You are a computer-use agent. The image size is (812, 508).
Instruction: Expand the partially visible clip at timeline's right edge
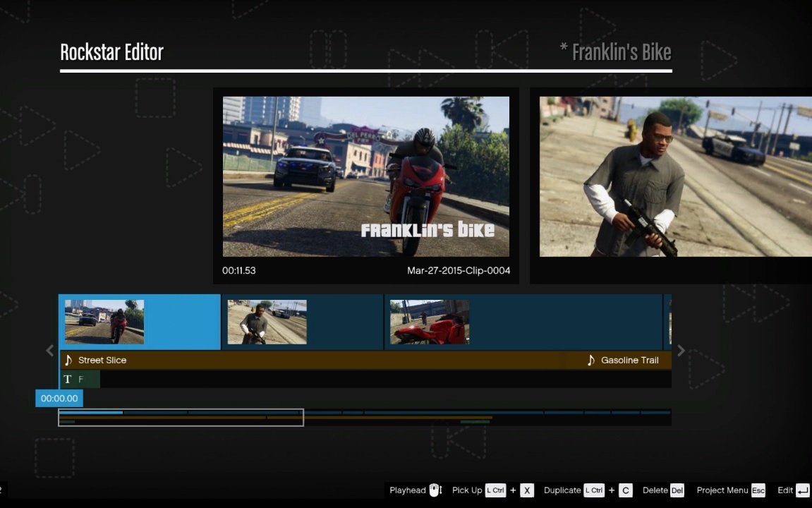tap(669, 322)
